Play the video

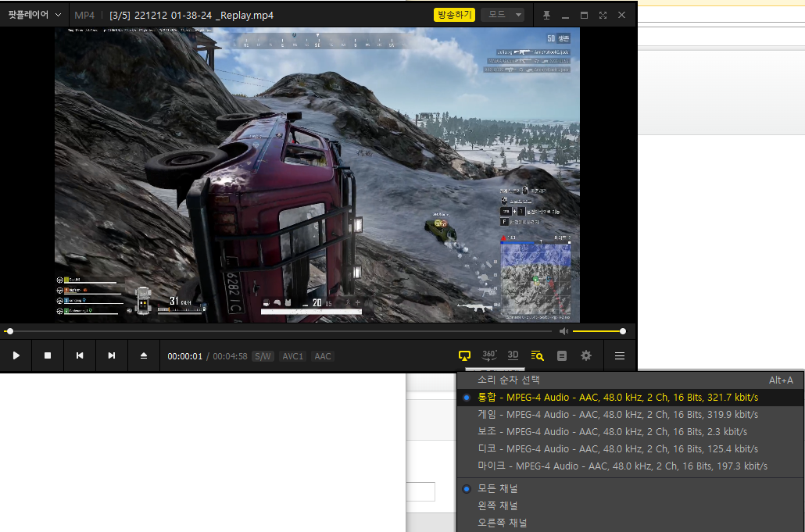pyautogui.click(x=16, y=355)
